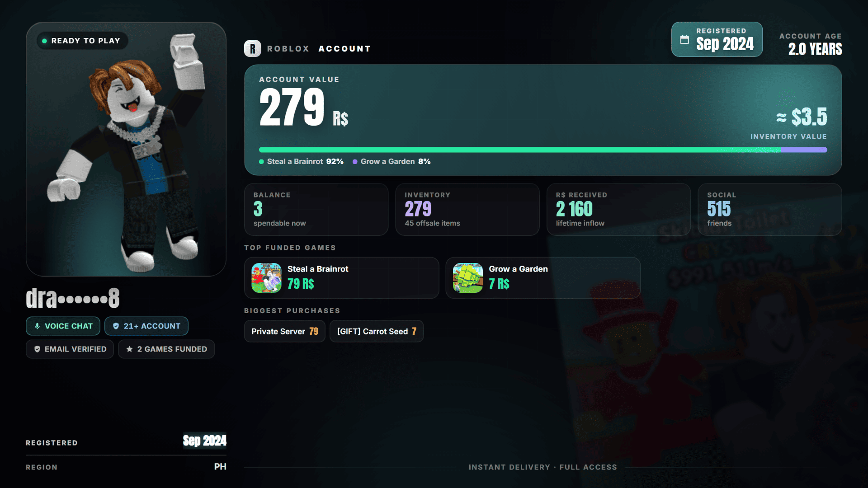Click the 2.0 YEARS account age value
This screenshot has height=488, width=868.
[x=815, y=49]
